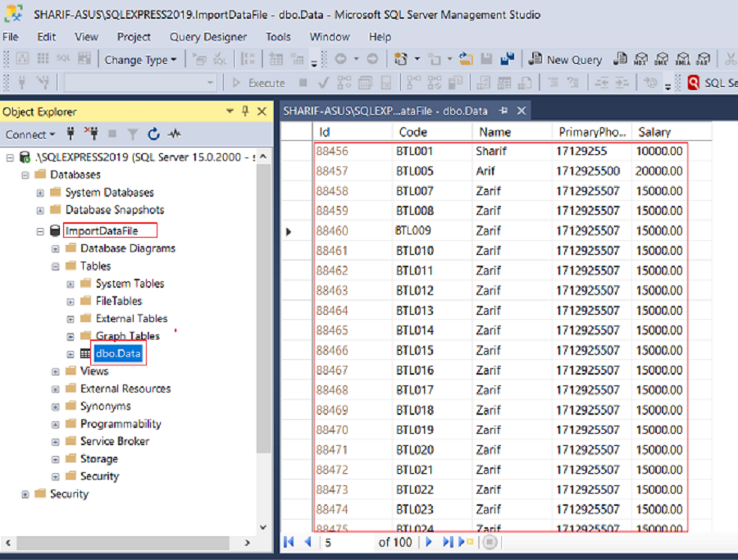This screenshot has height=560, width=738.
Task: Open the Change Type dropdown
Action: click(x=140, y=60)
